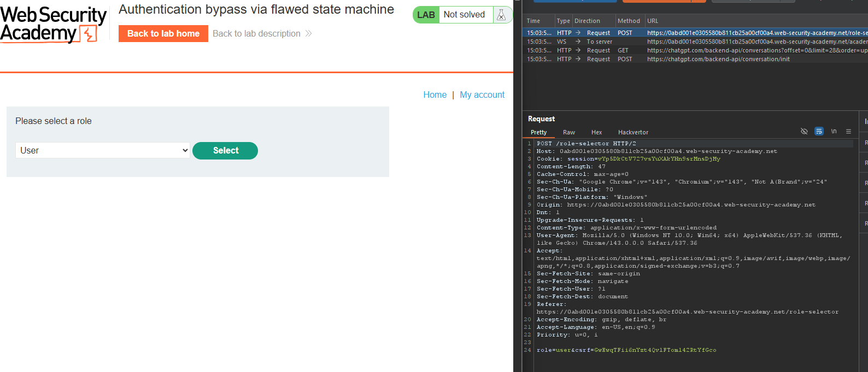Click the lab title heading
The width and height of the screenshot is (868, 372).
click(256, 9)
